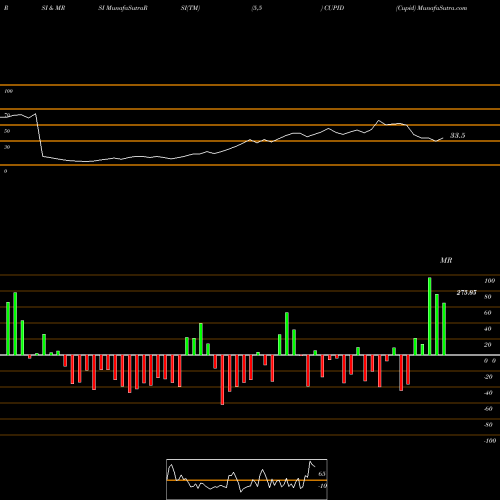
Task: Click the RSI axis label 30
Action: 7,147
